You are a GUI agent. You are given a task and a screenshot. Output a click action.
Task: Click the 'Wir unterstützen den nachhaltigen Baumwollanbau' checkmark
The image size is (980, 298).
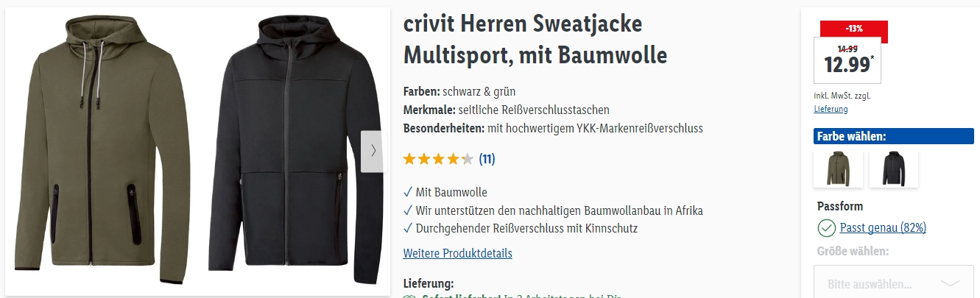(553, 210)
